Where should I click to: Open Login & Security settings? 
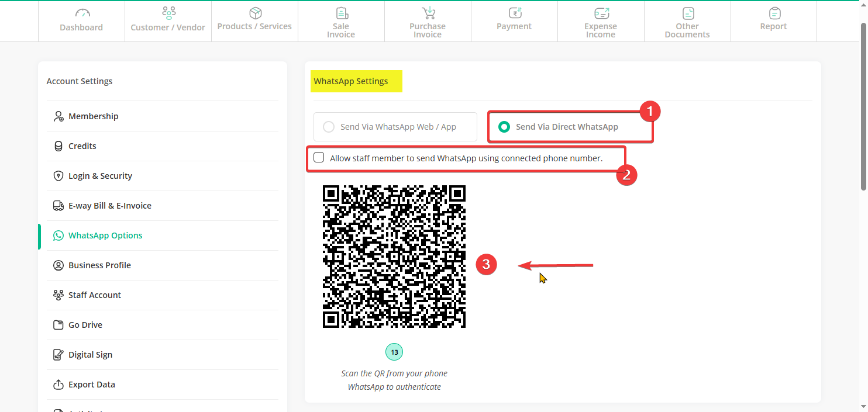click(100, 176)
